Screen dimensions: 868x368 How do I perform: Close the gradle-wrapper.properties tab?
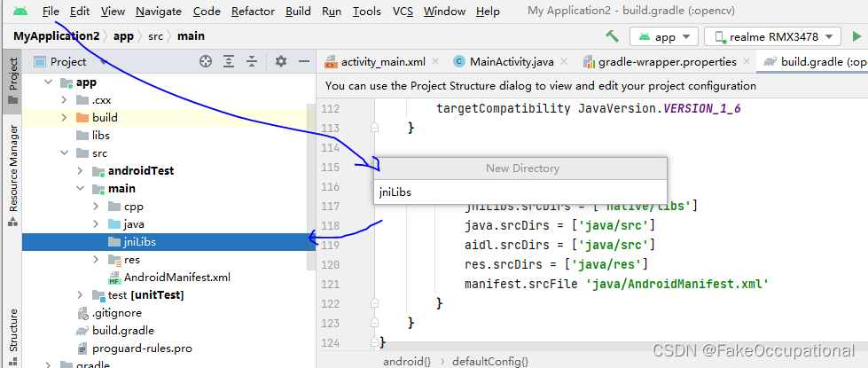pyautogui.click(x=747, y=61)
